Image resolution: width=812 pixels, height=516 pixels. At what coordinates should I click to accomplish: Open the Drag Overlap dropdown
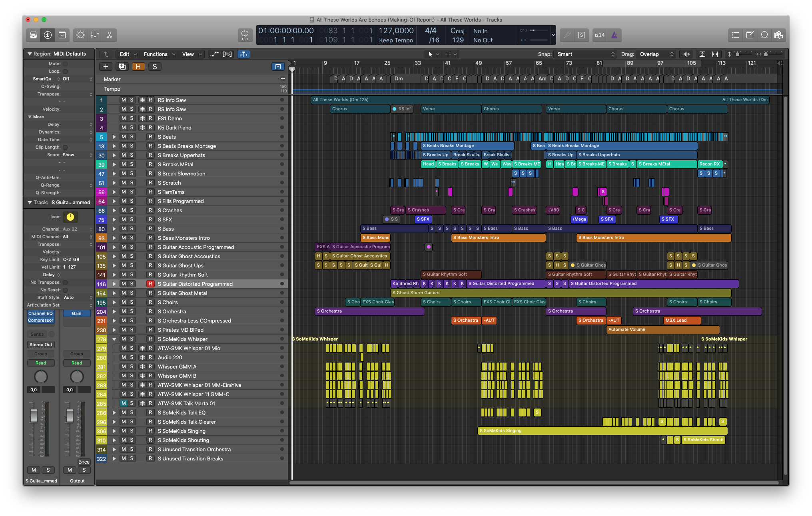pyautogui.click(x=656, y=54)
